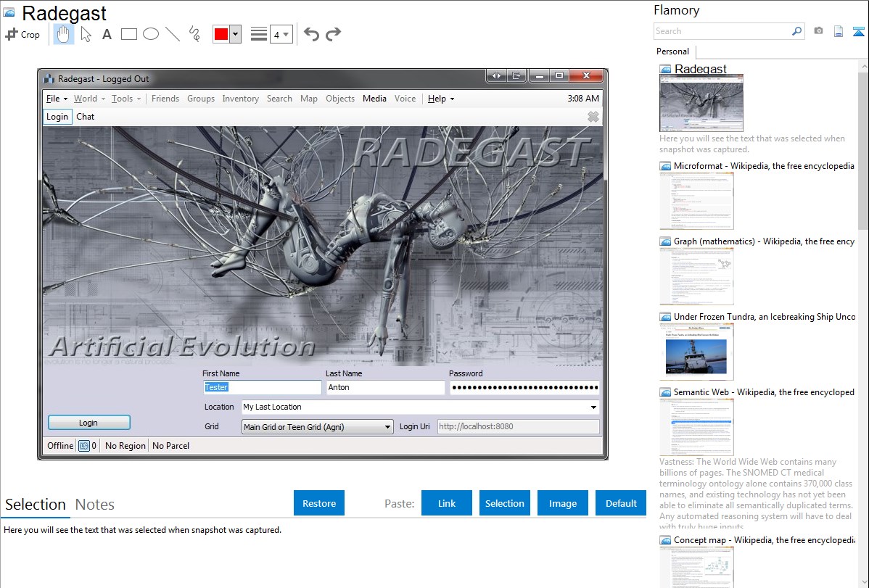The image size is (869, 588).
Task: Switch to the Chat tab in Radegast
Action: coord(86,117)
